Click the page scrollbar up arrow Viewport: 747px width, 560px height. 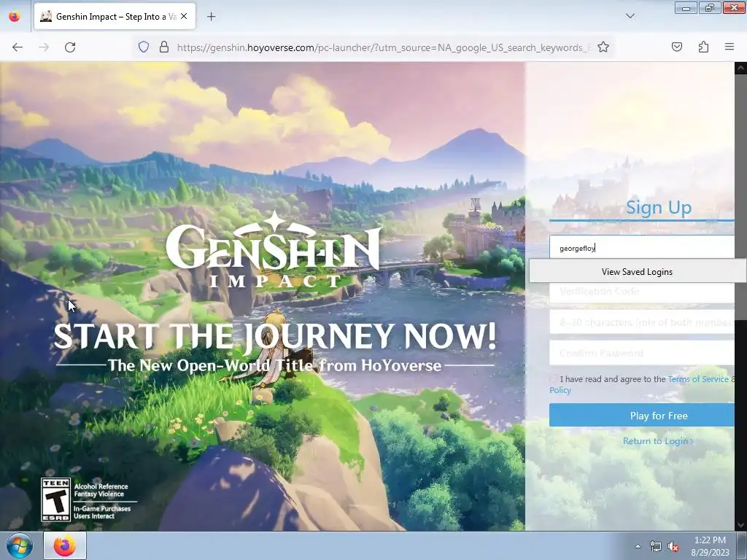tap(740, 68)
